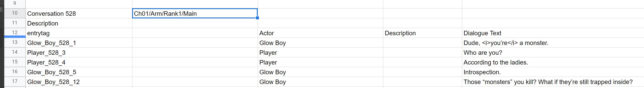This screenshot has width=644, height=88.
Task: Click the 'Who are you?' dialogue cell
Action: coord(553,52)
